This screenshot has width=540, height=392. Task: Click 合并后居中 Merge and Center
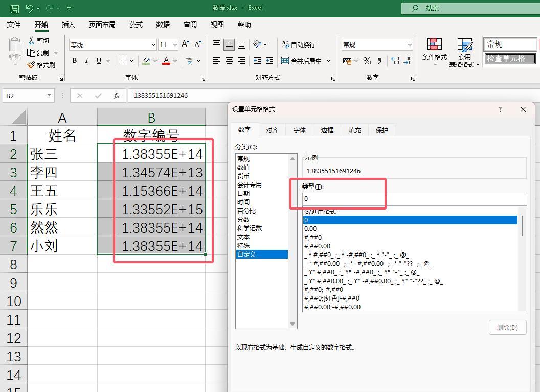point(301,61)
